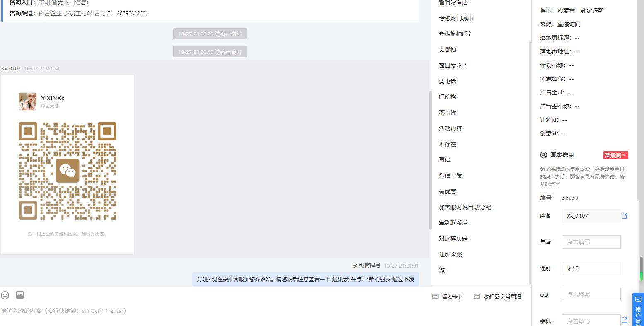Click the customer number 36239
Viewport: 644px width, 326px height.
pyautogui.click(x=570, y=198)
